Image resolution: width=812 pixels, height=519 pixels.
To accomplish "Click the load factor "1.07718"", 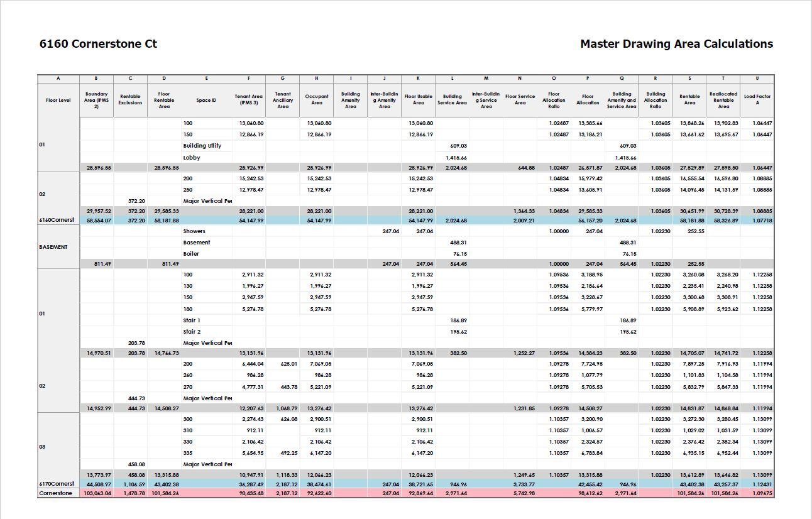I will (762, 221).
